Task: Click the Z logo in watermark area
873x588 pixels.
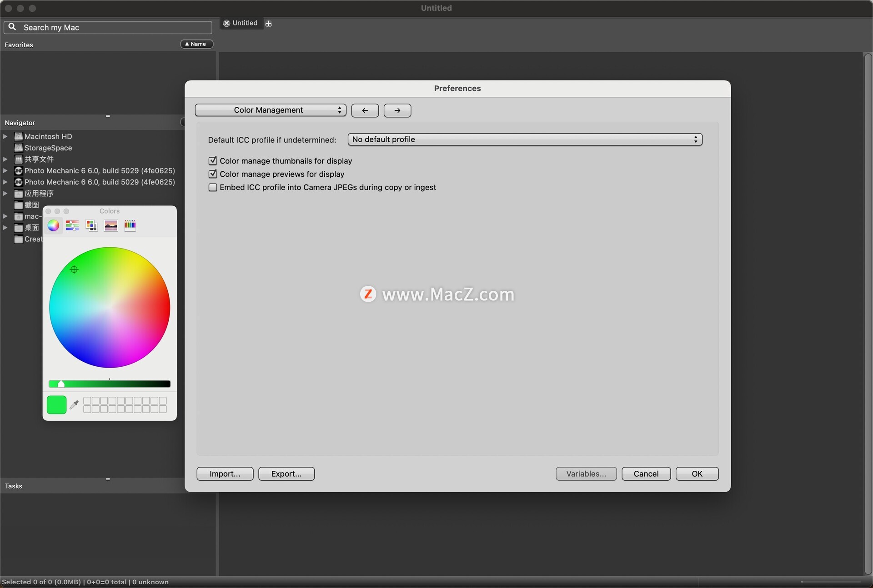Action: 368,294
